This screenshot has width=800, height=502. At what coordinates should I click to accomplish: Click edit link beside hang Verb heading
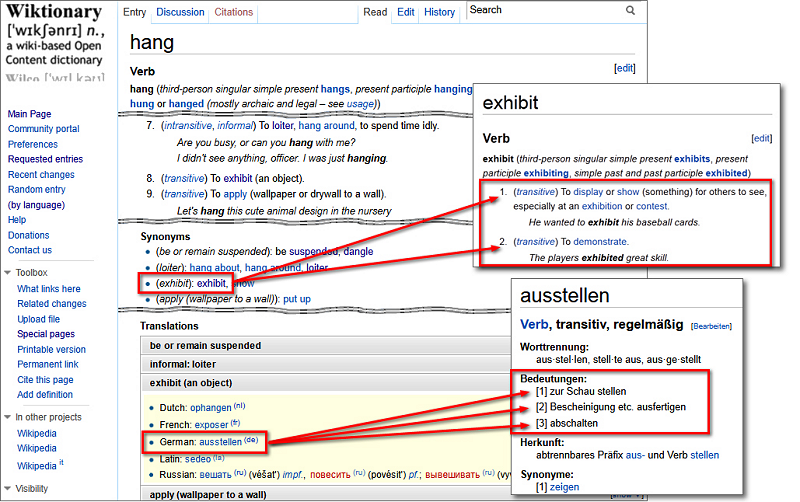click(624, 68)
